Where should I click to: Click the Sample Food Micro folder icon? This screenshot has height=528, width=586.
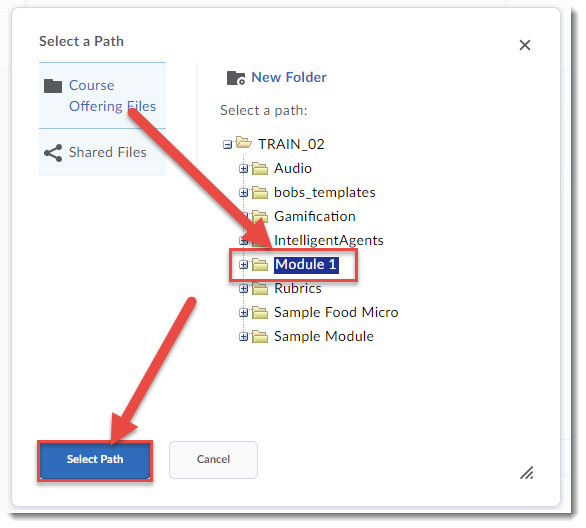tap(260, 312)
